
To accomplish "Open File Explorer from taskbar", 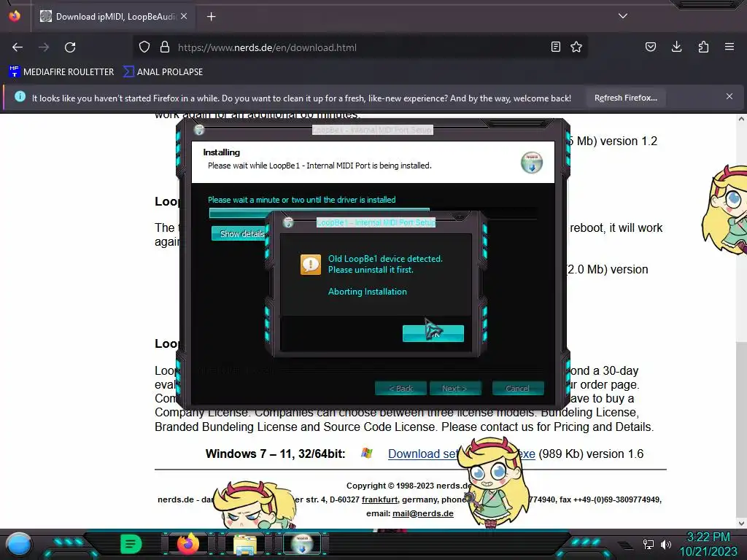I will (244, 544).
